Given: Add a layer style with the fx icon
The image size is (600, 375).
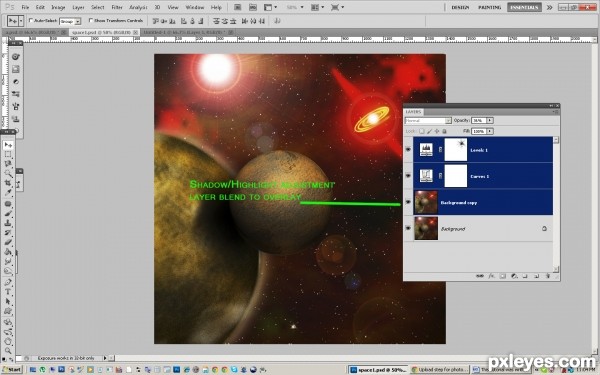Looking at the screenshot, I should tap(492, 276).
